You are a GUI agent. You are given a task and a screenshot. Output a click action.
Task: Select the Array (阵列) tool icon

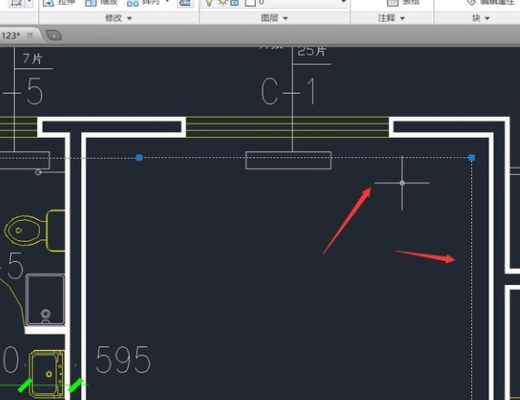click(x=133, y=3)
